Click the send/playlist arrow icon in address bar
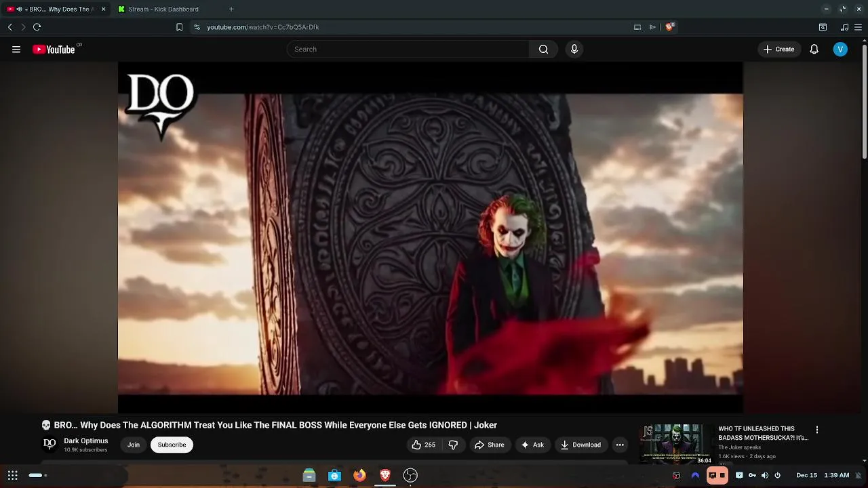 pyautogui.click(x=652, y=27)
